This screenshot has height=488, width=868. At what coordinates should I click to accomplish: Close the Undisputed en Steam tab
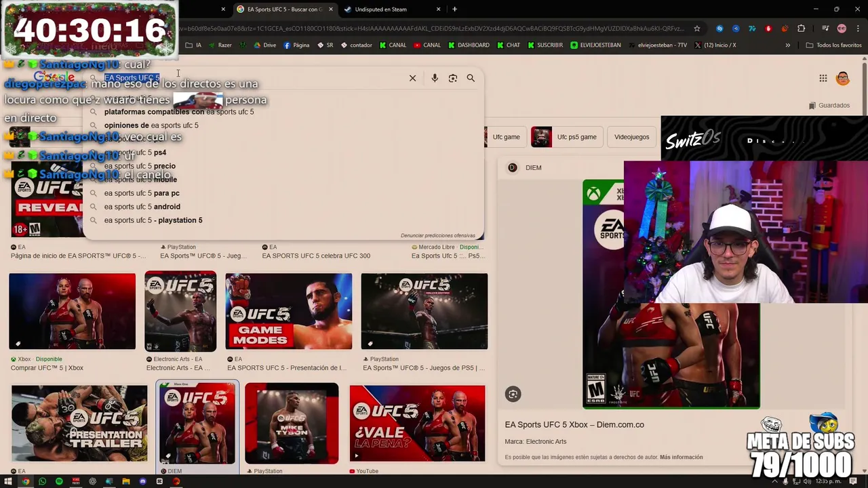[x=439, y=9]
